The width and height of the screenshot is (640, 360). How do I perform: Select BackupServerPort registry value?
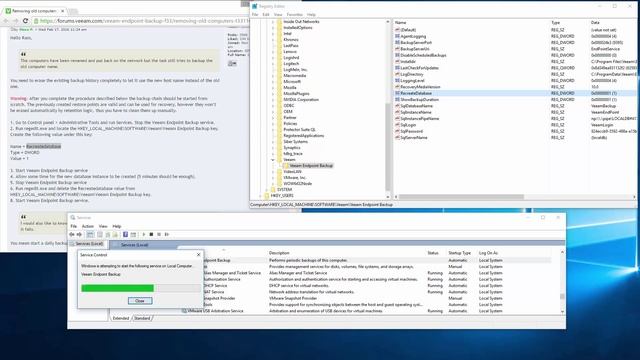[x=416, y=42]
